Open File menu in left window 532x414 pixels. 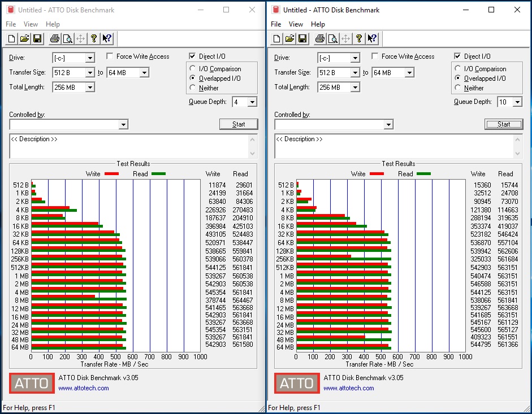(11, 24)
